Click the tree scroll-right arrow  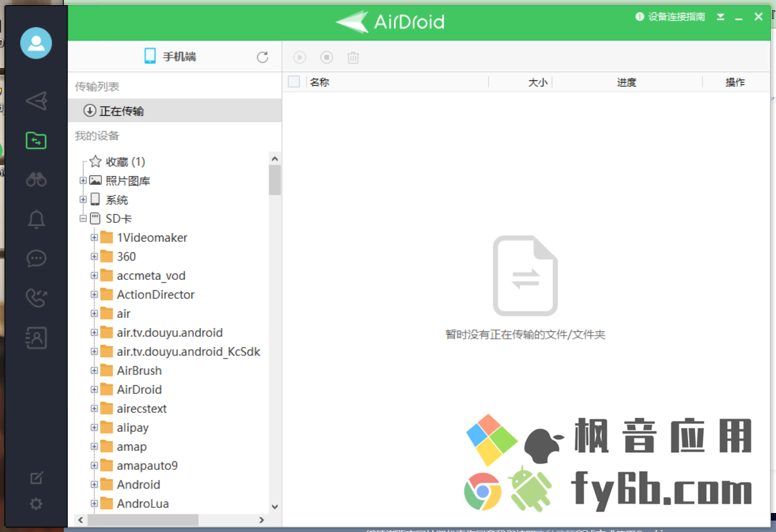262,520
